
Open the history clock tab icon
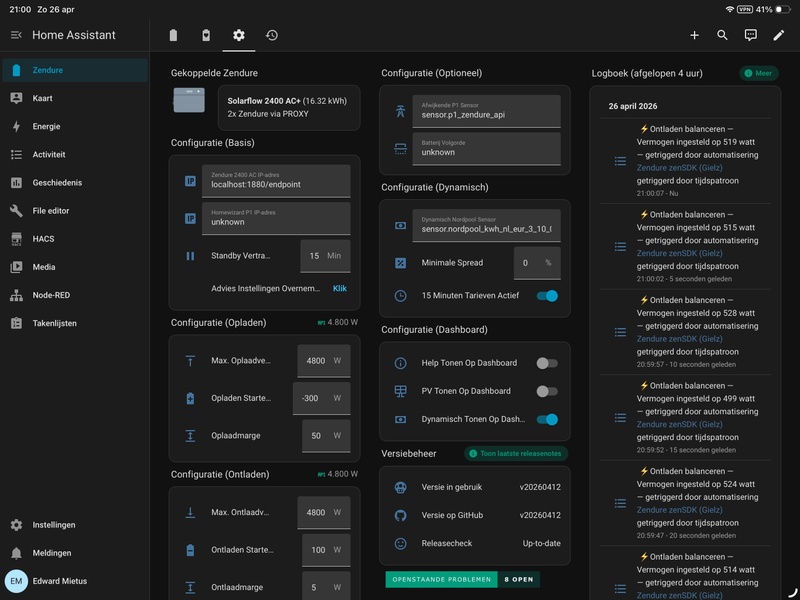pos(272,35)
